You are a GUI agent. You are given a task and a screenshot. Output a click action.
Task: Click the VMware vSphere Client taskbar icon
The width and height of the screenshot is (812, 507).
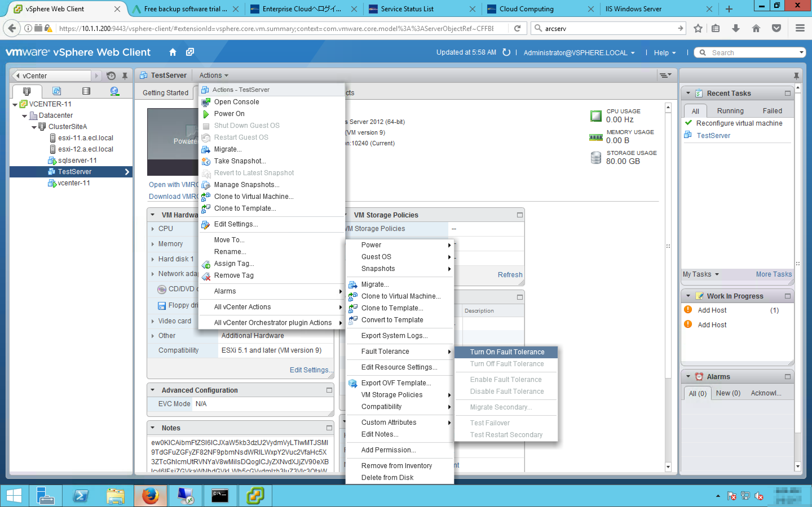pos(255,495)
